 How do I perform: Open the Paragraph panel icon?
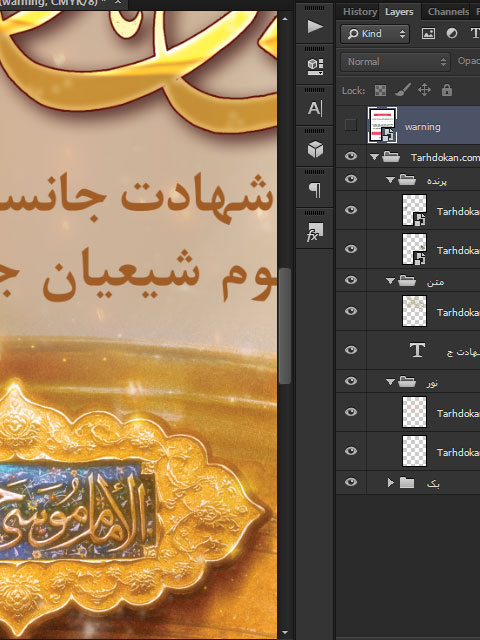pos(315,190)
